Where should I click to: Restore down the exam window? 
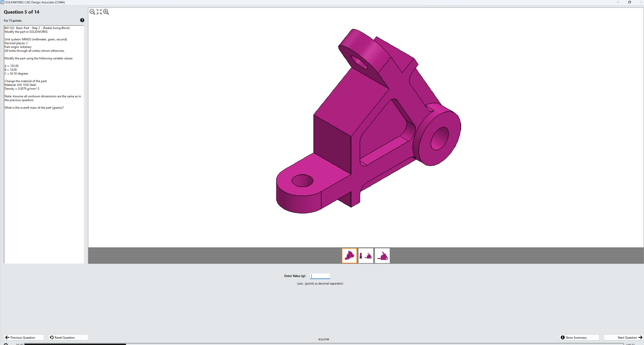tap(629, 2)
